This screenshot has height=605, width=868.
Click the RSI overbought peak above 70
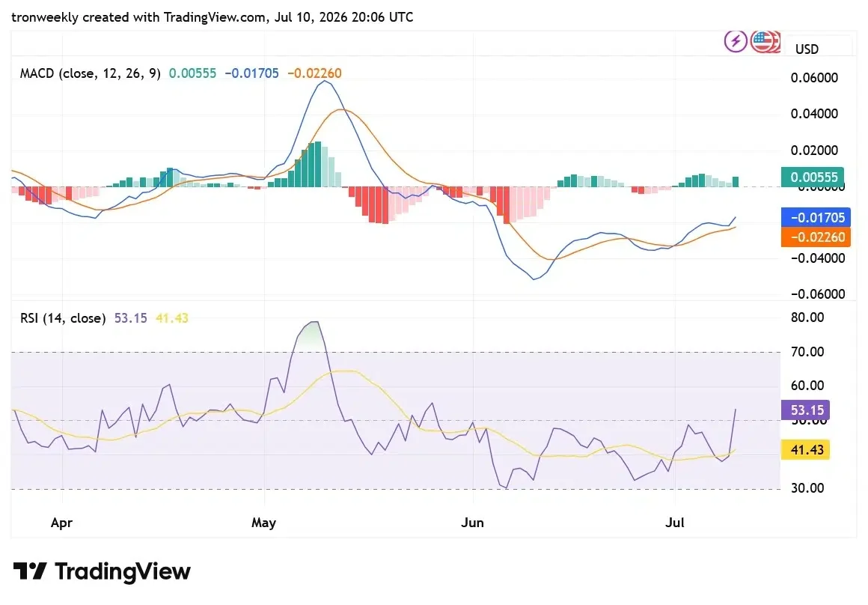314,323
